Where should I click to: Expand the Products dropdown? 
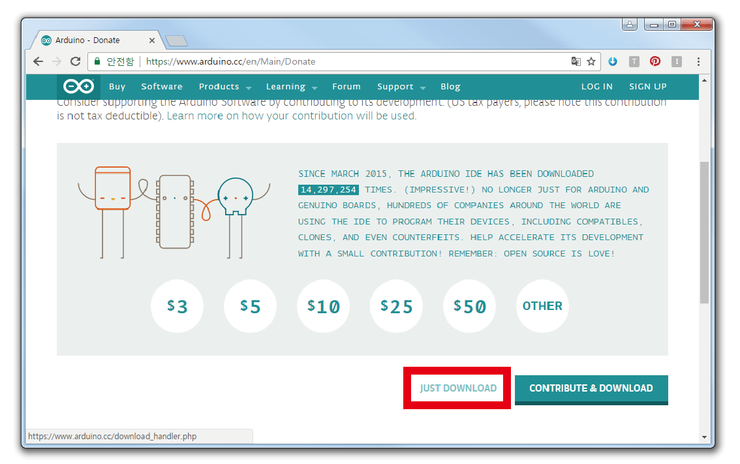225,86
